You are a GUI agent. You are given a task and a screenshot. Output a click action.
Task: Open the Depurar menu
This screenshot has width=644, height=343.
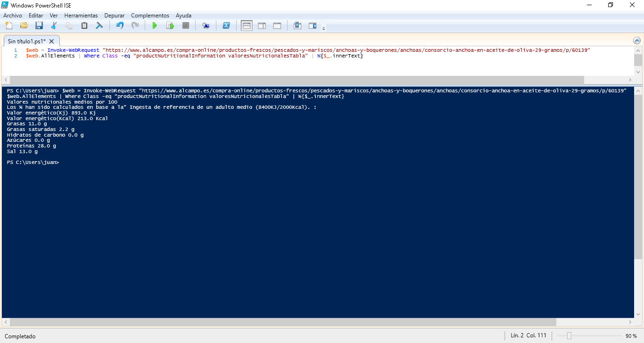pos(115,16)
